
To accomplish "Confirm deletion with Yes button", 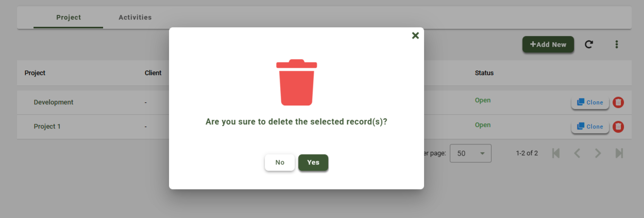I will tap(313, 162).
